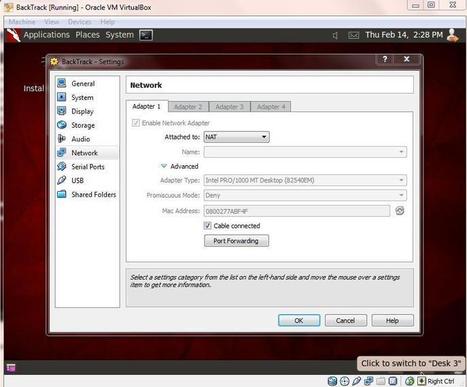Viewport: 467px width, 387px height.
Task: Click the Help button in dialog
Action: tap(392, 320)
